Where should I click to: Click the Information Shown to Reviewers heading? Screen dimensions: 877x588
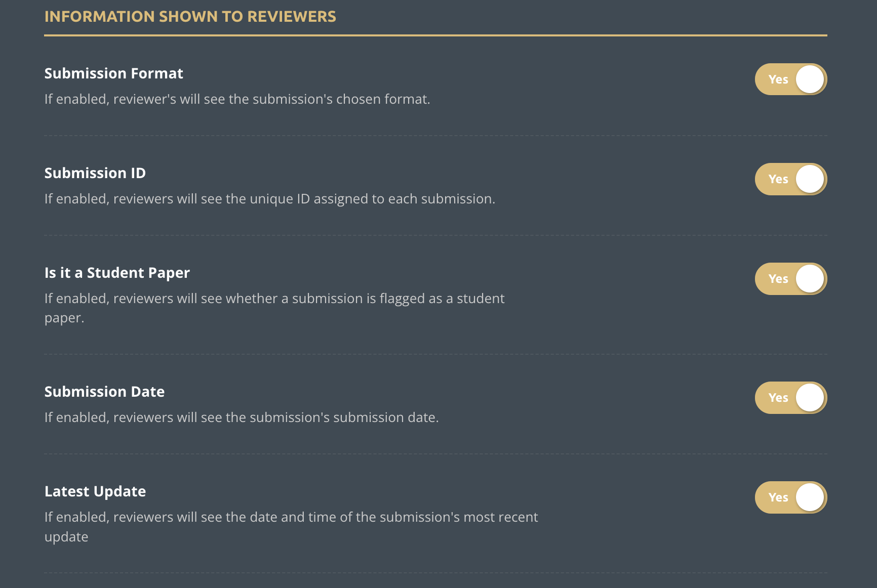[190, 17]
